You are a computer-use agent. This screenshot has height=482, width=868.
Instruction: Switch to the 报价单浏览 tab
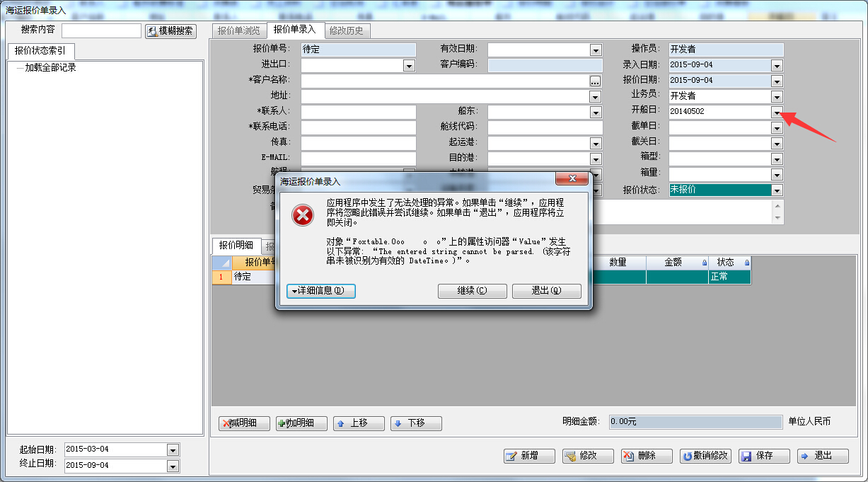coord(239,30)
